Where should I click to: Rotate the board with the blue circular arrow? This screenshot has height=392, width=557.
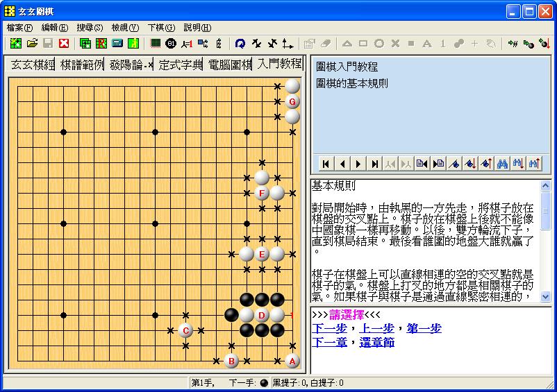(x=240, y=43)
